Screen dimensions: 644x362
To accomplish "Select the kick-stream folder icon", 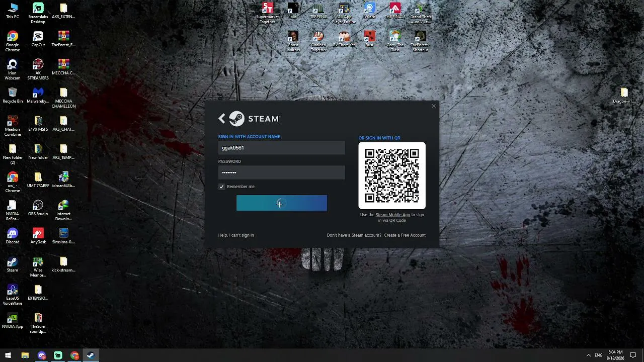I will 63,264.
